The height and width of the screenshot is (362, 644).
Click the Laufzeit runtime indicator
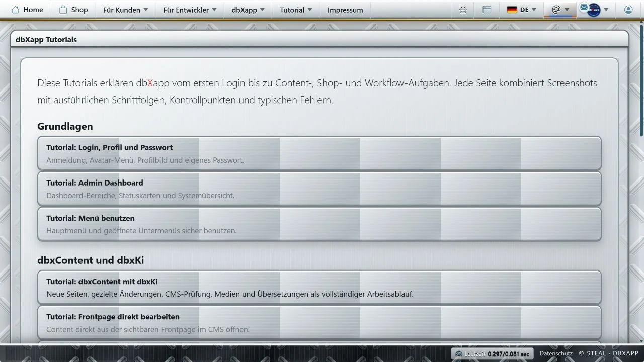point(492,354)
